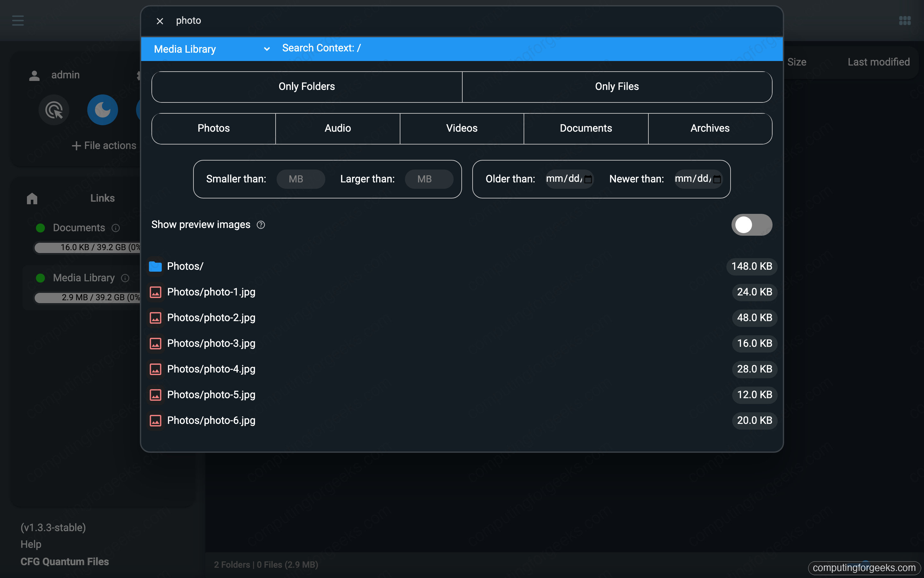Toggle dark mode moon icon
Image resolution: width=924 pixels, height=578 pixels.
pos(103,110)
